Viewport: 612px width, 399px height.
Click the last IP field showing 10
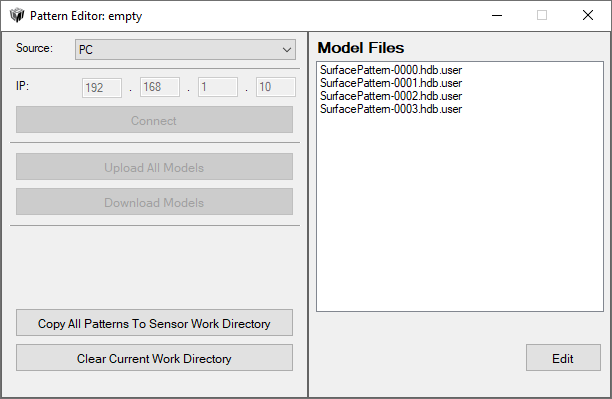[276, 87]
